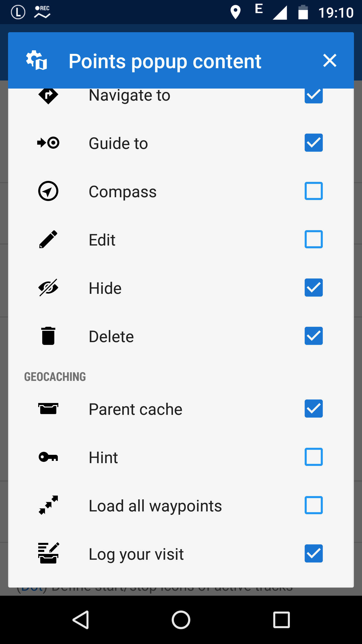Click the Guide to arrow-target icon
Screen dimensions: 362x644
[48, 143]
